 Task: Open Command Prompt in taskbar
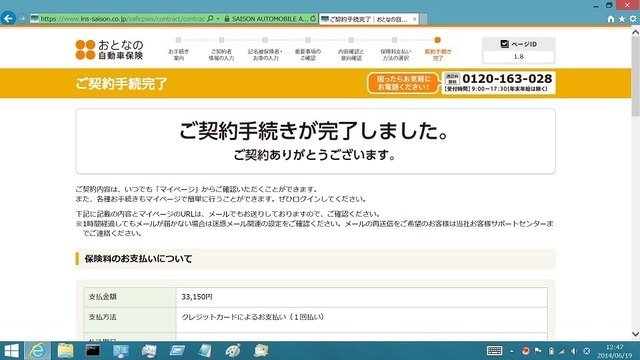tap(93, 351)
